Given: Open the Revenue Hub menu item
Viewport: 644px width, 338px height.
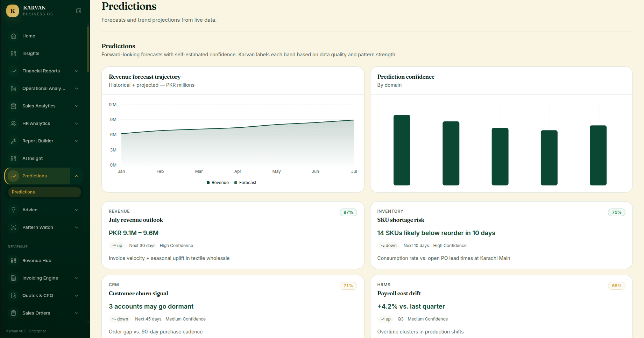Looking at the screenshot, I should 44,261.
